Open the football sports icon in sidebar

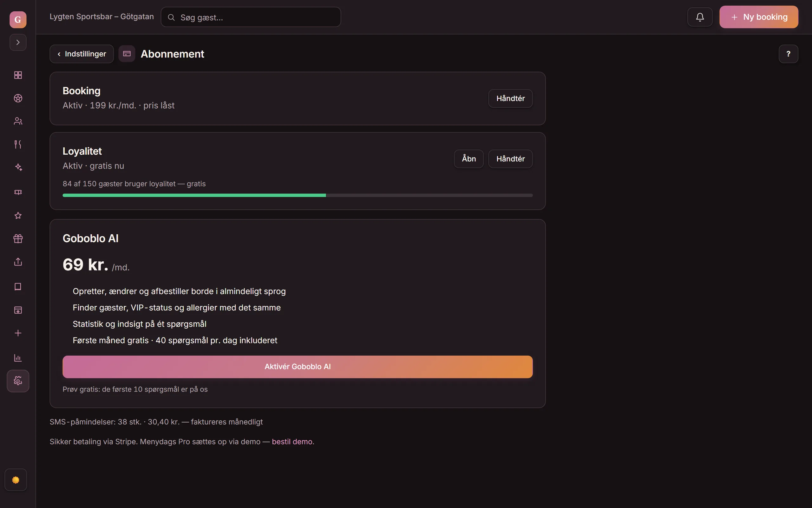tap(18, 98)
